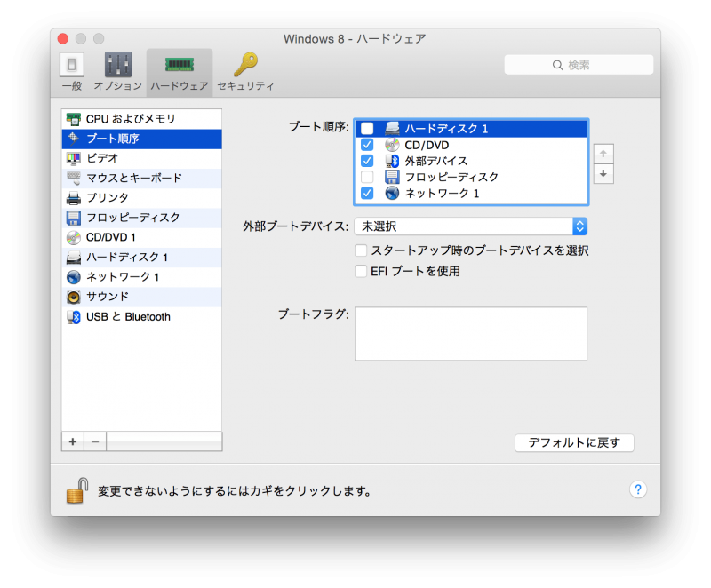Screen dimensions: 711x588
Task: Select フロッピーディスク in sidebar
Action: click(141, 218)
